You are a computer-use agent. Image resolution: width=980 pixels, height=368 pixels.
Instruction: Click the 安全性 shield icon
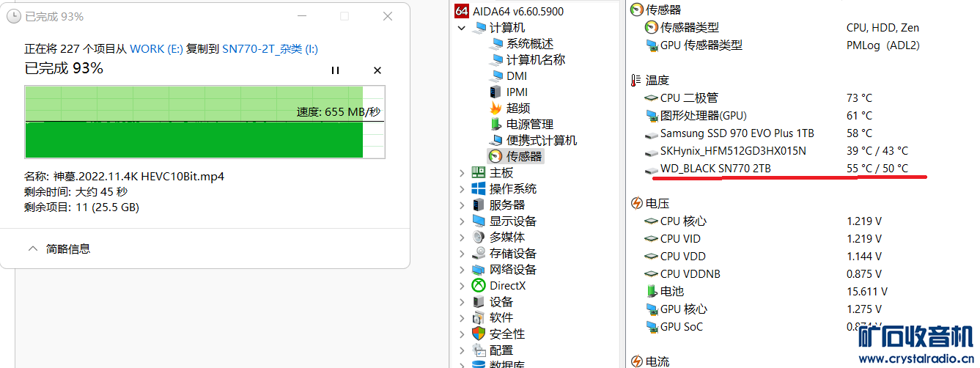479,334
